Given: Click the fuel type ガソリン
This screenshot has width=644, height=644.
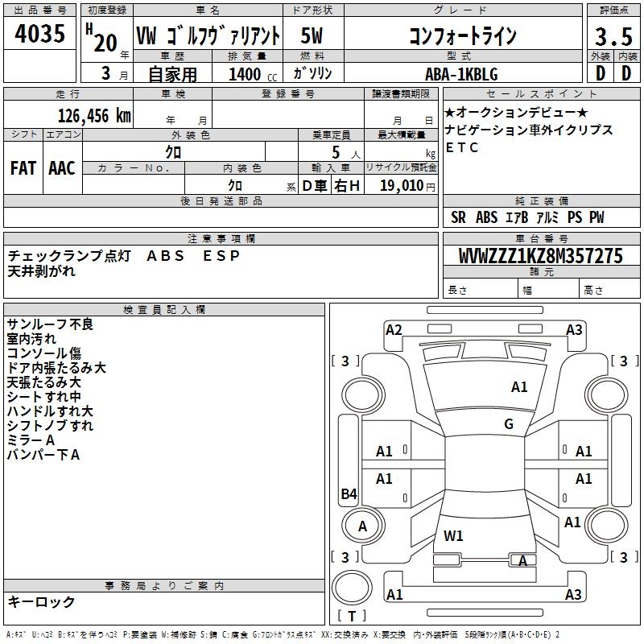Looking at the screenshot, I should pyautogui.click(x=312, y=73).
